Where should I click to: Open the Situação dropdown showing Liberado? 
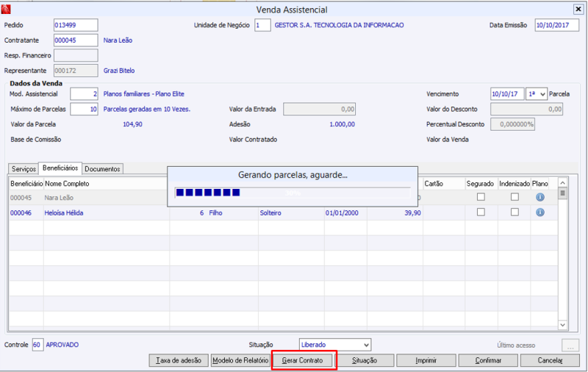pos(335,345)
